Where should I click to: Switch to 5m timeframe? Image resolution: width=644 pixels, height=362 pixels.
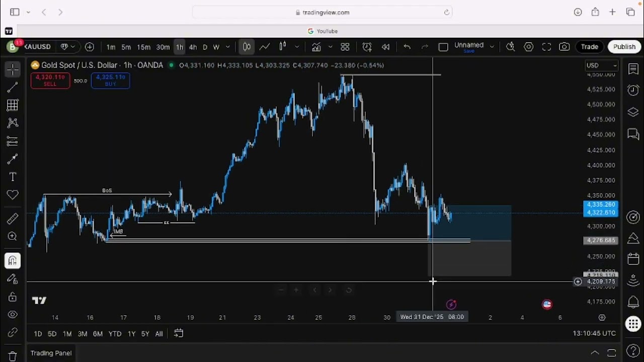pos(126,47)
